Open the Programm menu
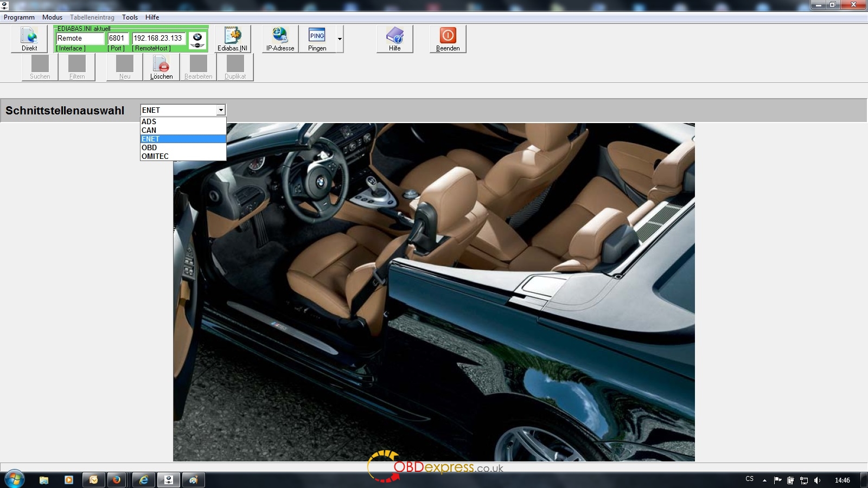 tap(19, 17)
